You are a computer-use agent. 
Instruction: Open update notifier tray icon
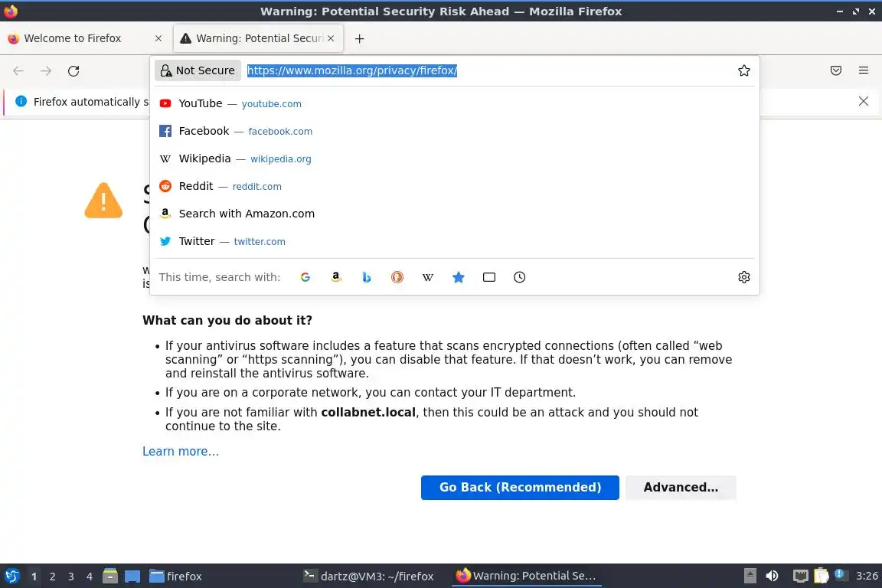coord(840,574)
